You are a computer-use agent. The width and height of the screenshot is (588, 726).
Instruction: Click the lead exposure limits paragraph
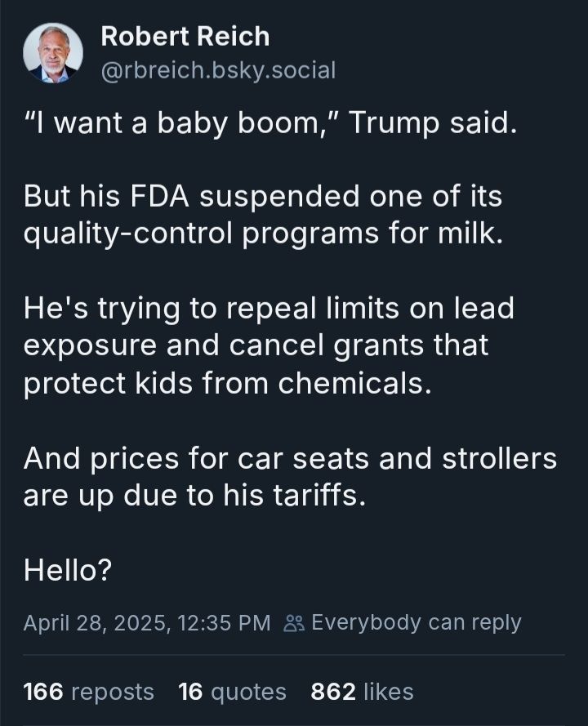pos(269,345)
